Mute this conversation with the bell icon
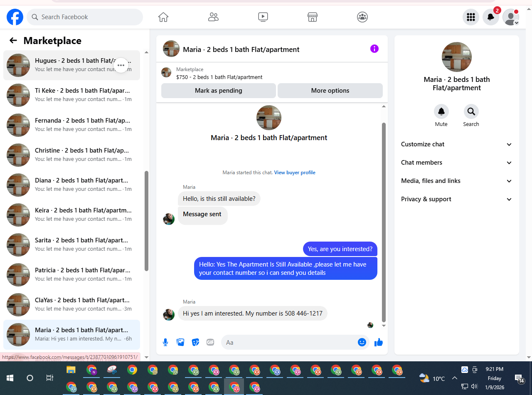The height and width of the screenshot is (395, 532). [x=441, y=111]
